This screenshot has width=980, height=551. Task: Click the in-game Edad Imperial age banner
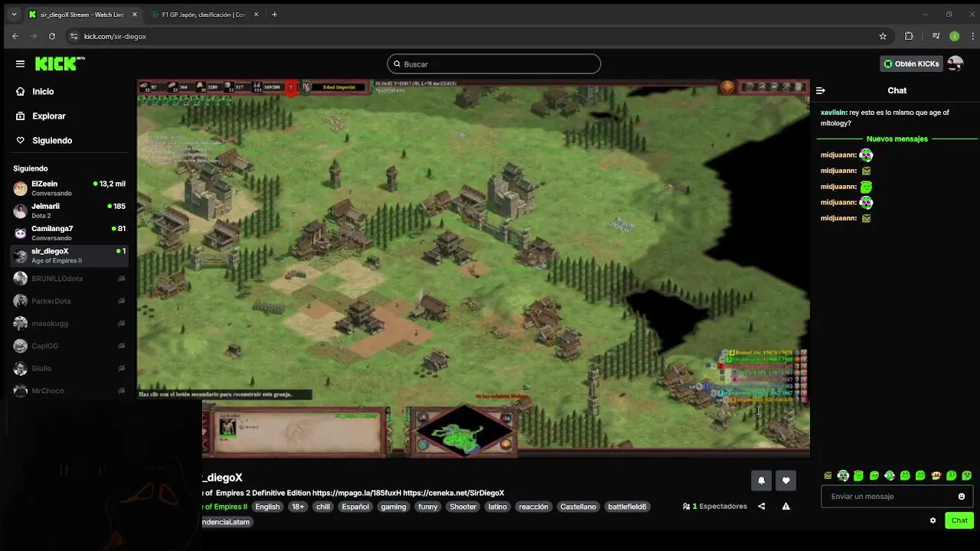click(339, 87)
